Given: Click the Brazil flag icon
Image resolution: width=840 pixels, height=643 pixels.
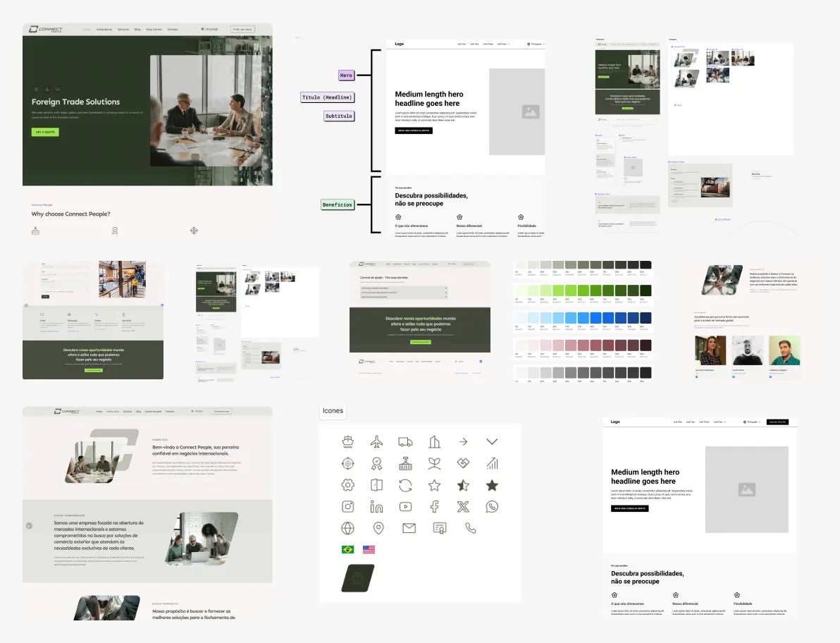Looking at the screenshot, I should point(347,549).
